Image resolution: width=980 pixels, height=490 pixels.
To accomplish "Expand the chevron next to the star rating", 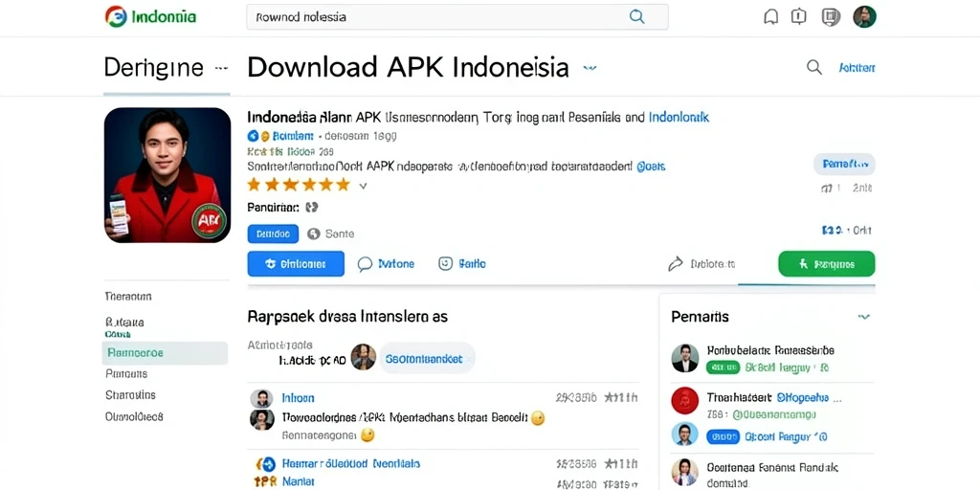I will 363,186.
